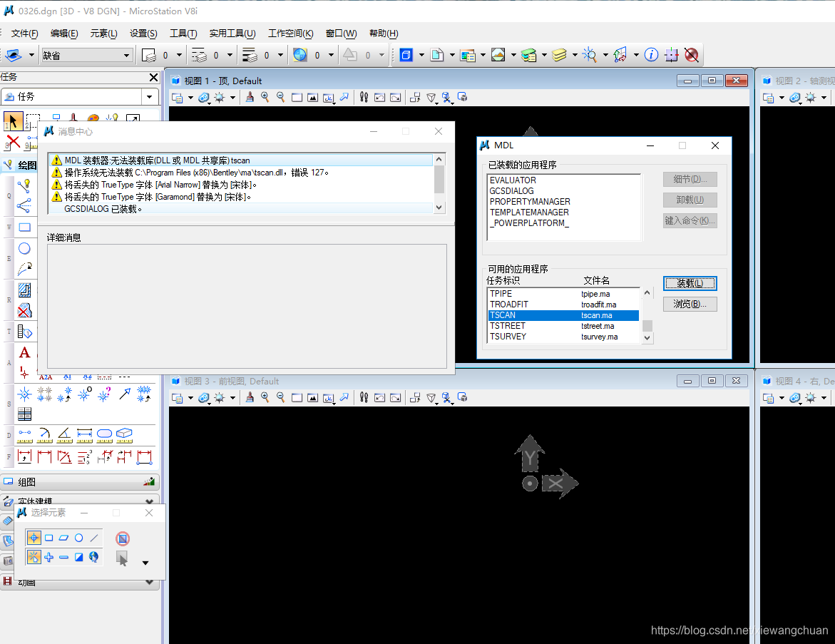Toggle Block selection method in 选择元素
Screen dimensions: 835x644
(49, 538)
